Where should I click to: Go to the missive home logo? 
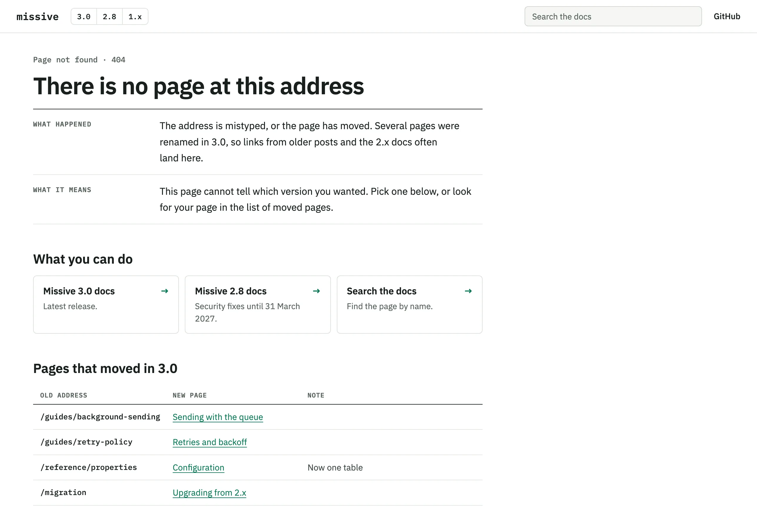pyautogui.click(x=38, y=17)
